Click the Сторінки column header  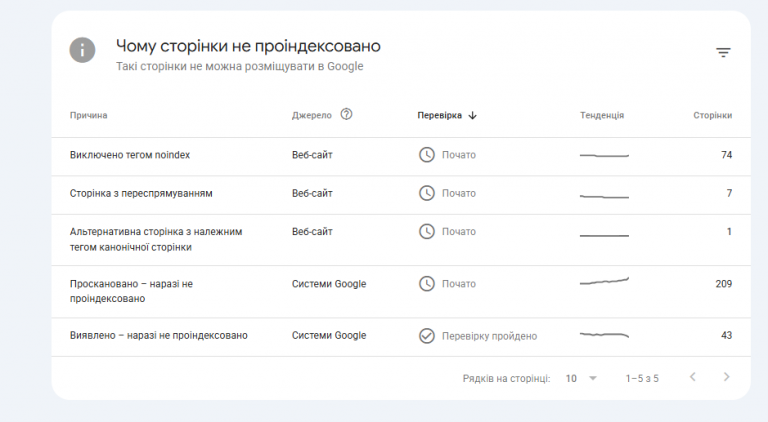tap(712, 116)
